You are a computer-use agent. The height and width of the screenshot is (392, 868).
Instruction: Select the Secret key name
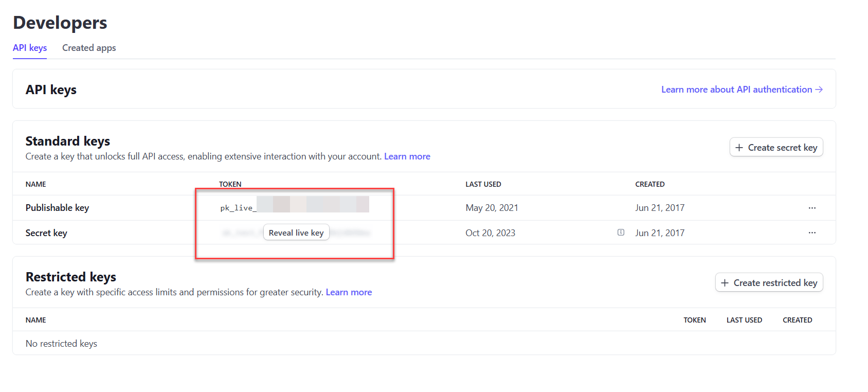tap(46, 233)
